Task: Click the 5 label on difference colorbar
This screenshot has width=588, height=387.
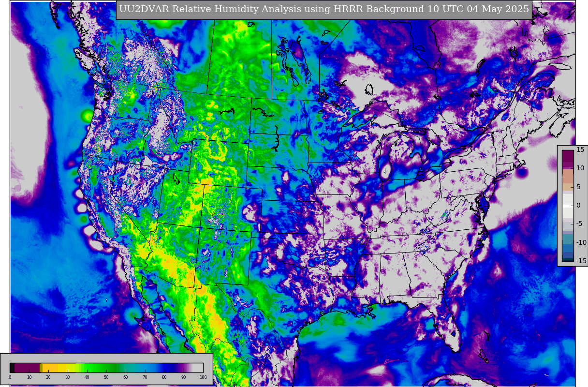Action: tap(578, 187)
